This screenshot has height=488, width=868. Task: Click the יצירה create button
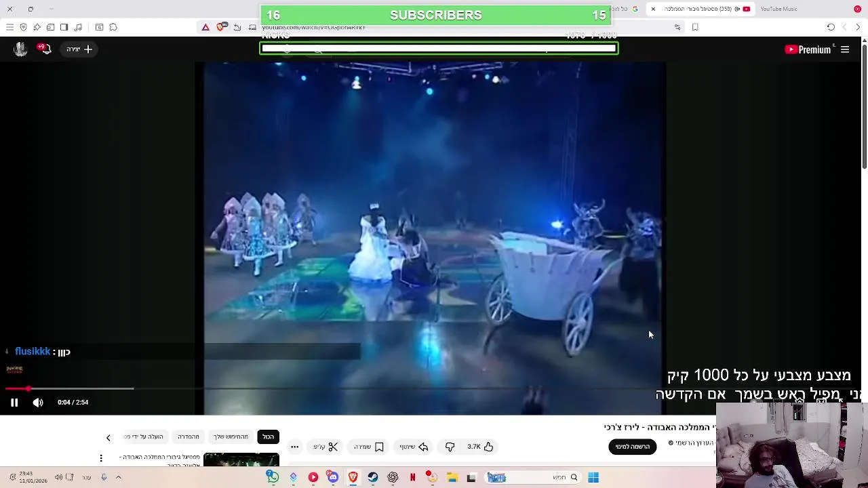coord(79,49)
